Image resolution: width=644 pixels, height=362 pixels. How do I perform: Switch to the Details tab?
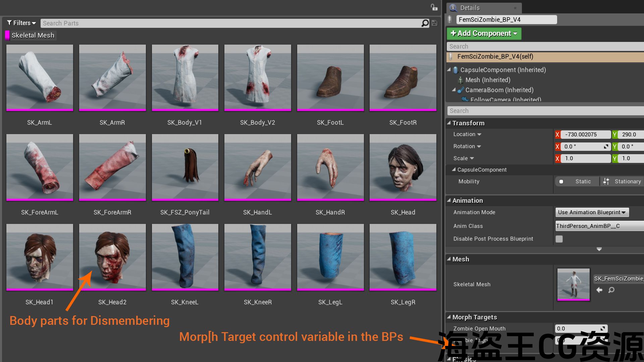pos(470,8)
